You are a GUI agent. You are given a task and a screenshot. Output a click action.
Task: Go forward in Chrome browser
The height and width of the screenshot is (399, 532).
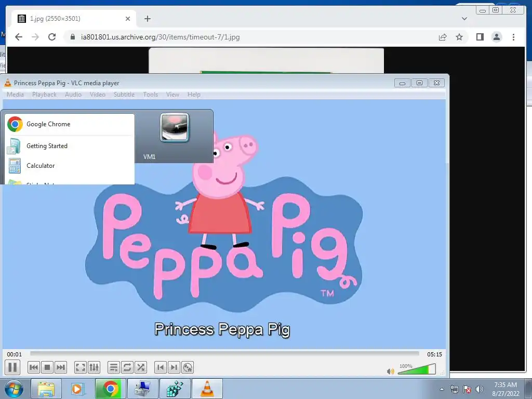click(x=35, y=37)
